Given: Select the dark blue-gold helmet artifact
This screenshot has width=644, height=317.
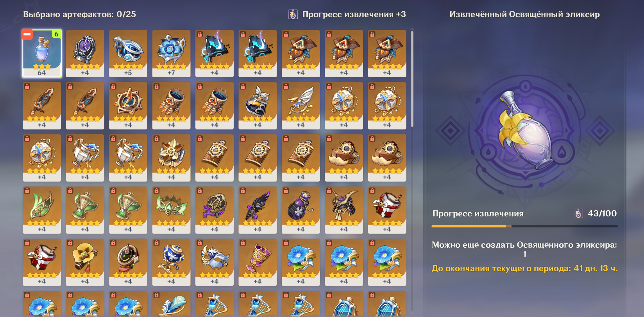Looking at the screenshot, I should [258, 106].
